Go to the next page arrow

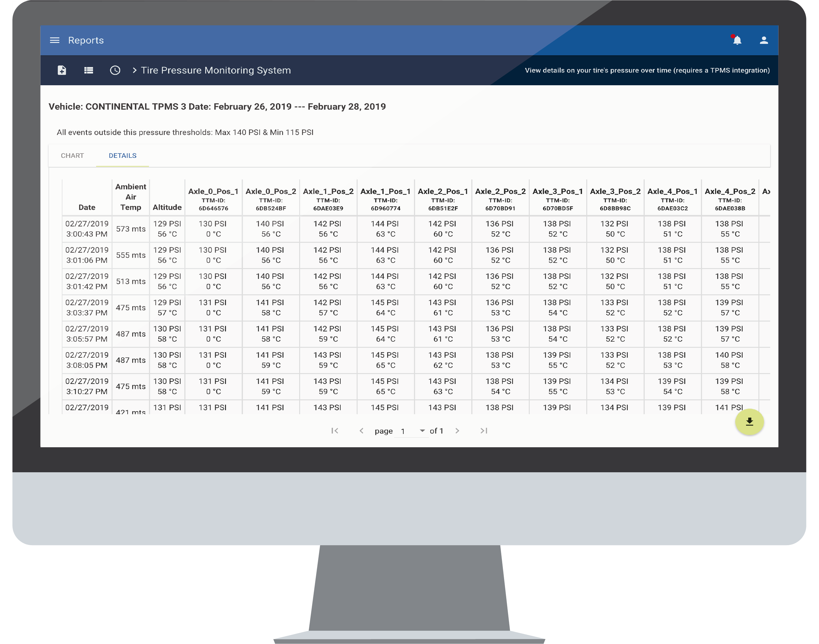457,431
